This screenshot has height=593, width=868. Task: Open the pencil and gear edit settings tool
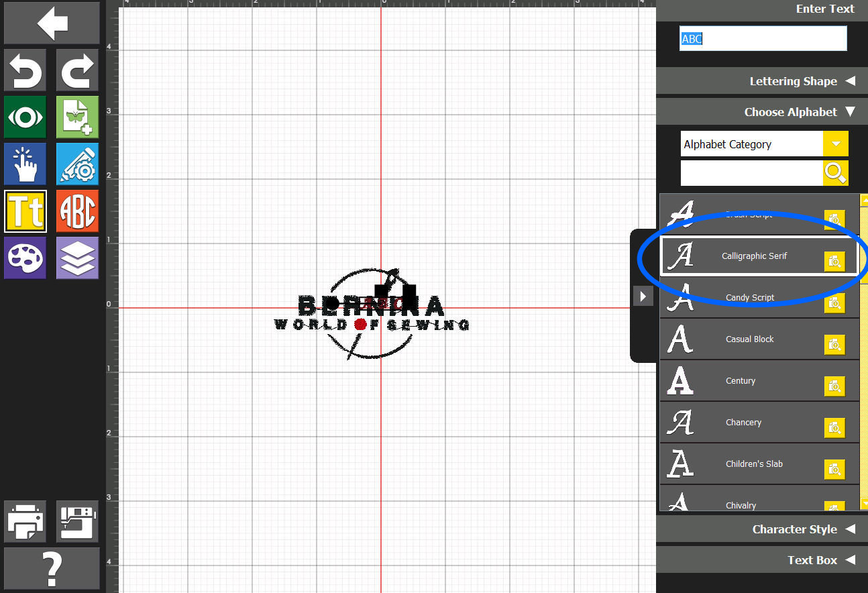tap(77, 164)
